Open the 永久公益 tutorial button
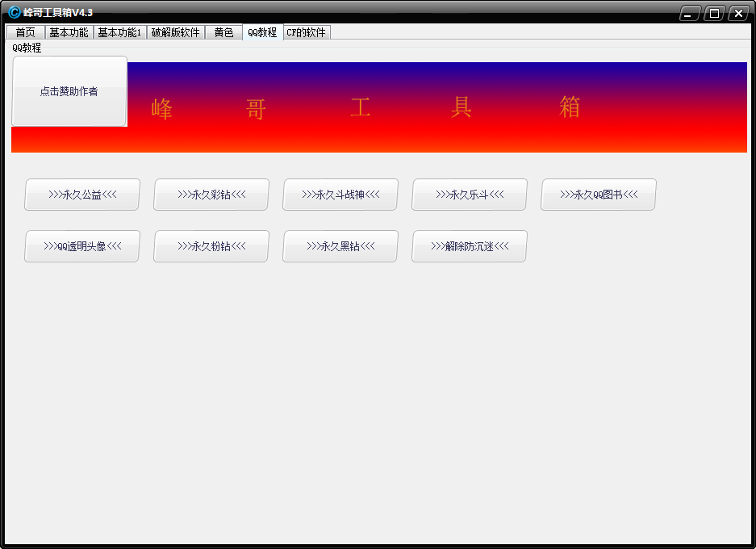The image size is (756, 549). click(82, 195)
